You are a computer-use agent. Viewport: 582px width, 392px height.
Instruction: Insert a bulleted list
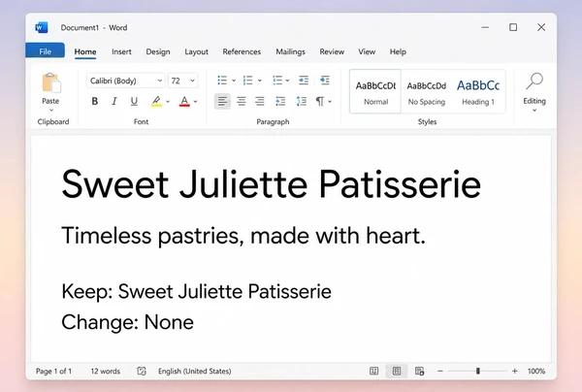tap(222, 81)
